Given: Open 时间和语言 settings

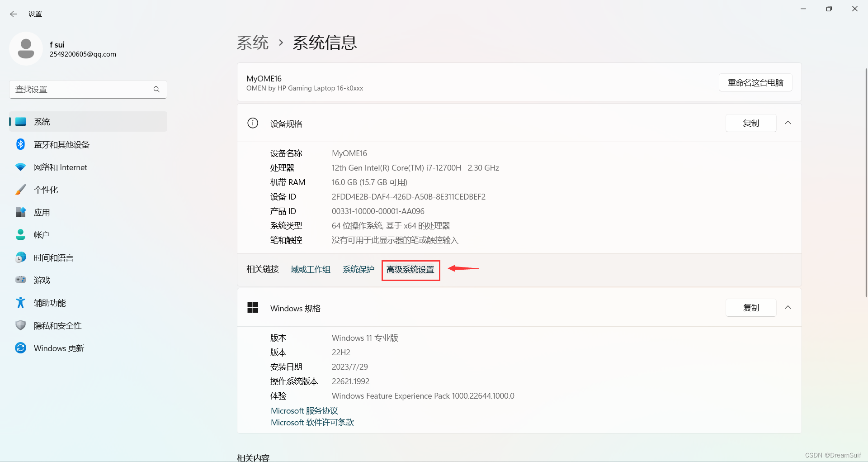Looking at the screenshot, I should [88, 257].
